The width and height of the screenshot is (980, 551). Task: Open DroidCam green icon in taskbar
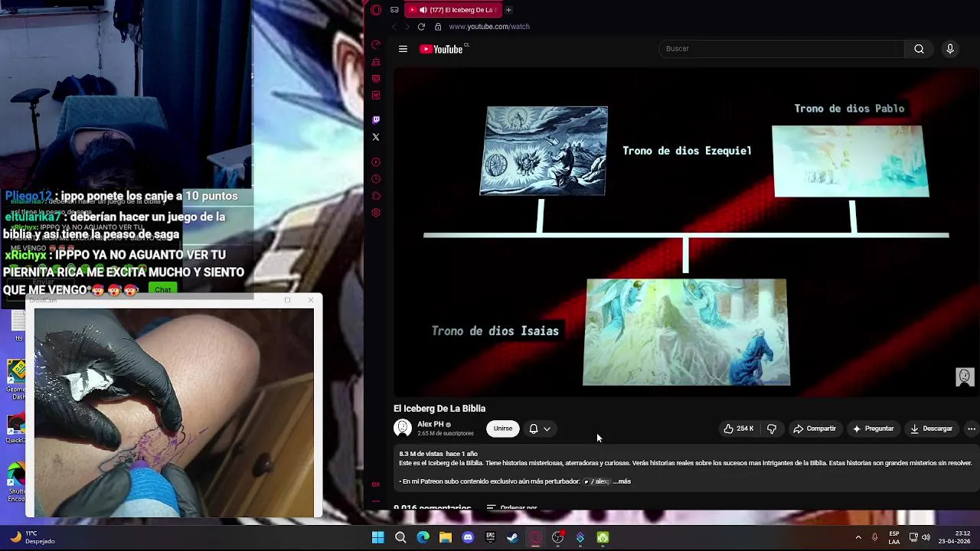pos(603,537)
